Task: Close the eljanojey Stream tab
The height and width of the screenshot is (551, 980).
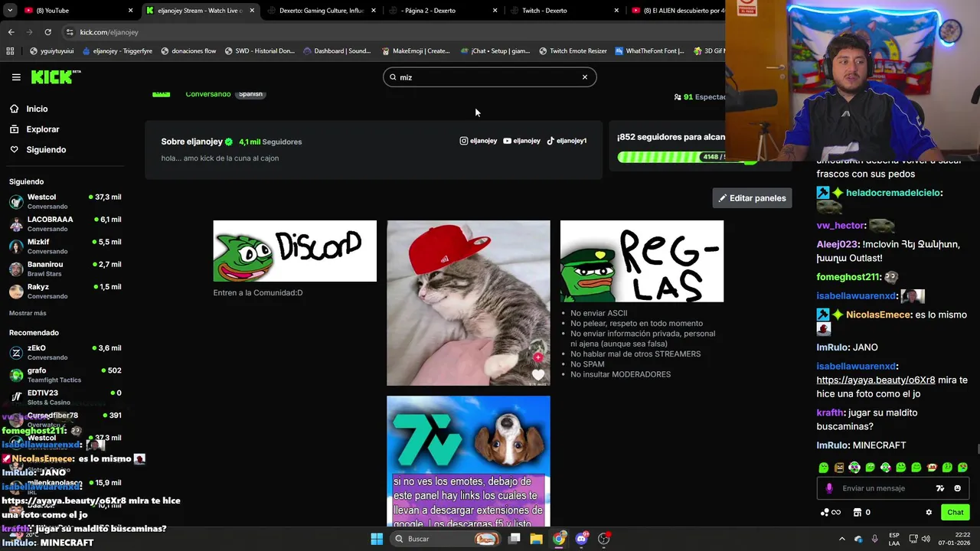Action: pos(252,11)
